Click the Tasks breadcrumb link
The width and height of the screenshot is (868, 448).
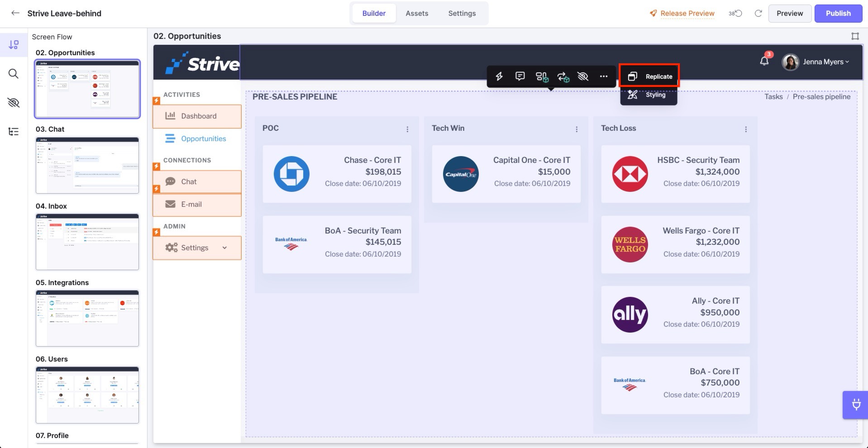point(773,96)
